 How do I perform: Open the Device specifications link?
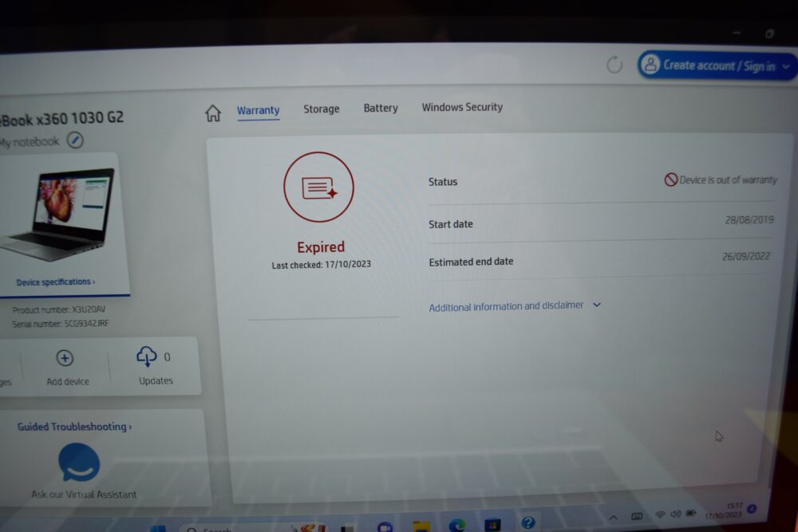pyautogui.click(x=56, y=282)
